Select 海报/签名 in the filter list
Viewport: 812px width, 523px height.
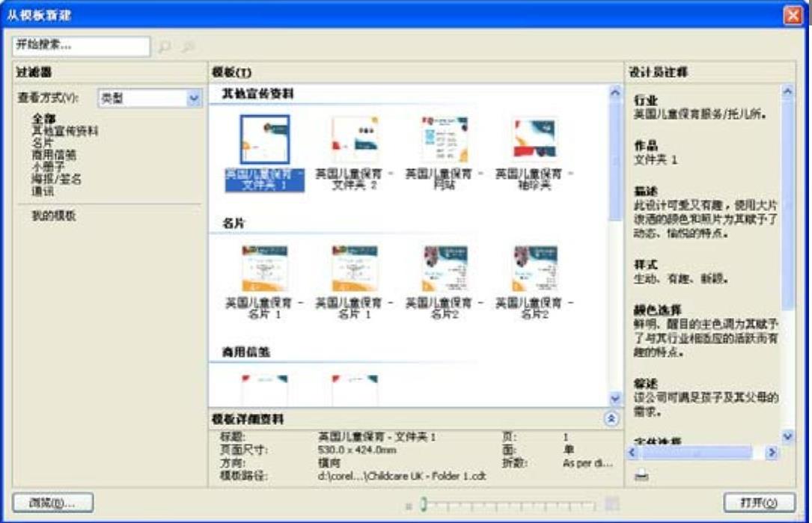tap(56, 179)
